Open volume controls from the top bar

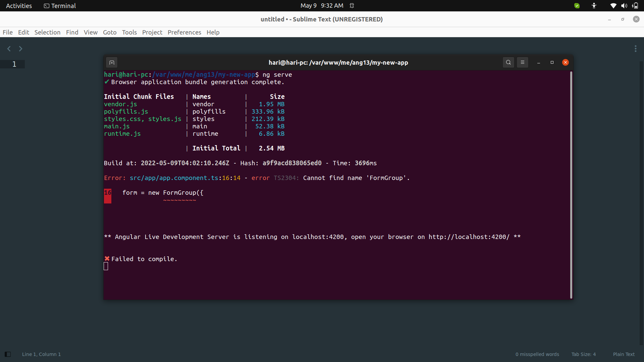pos(624,6)
